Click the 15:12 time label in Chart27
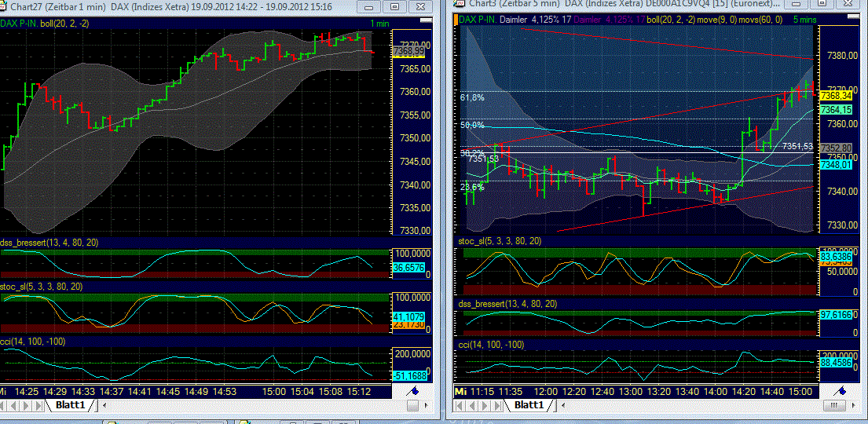 coord(359,391)
